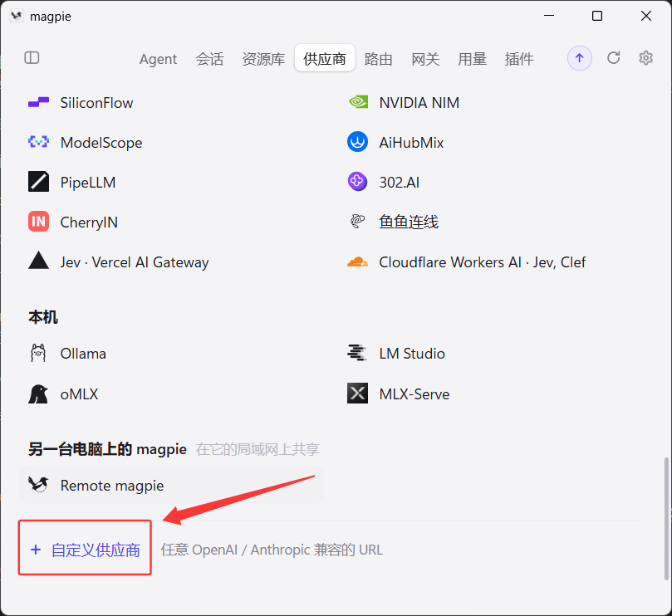Screen dimensions: 672x616
Task: Open the 插件 tab
Action: click(x=519, y=59)
